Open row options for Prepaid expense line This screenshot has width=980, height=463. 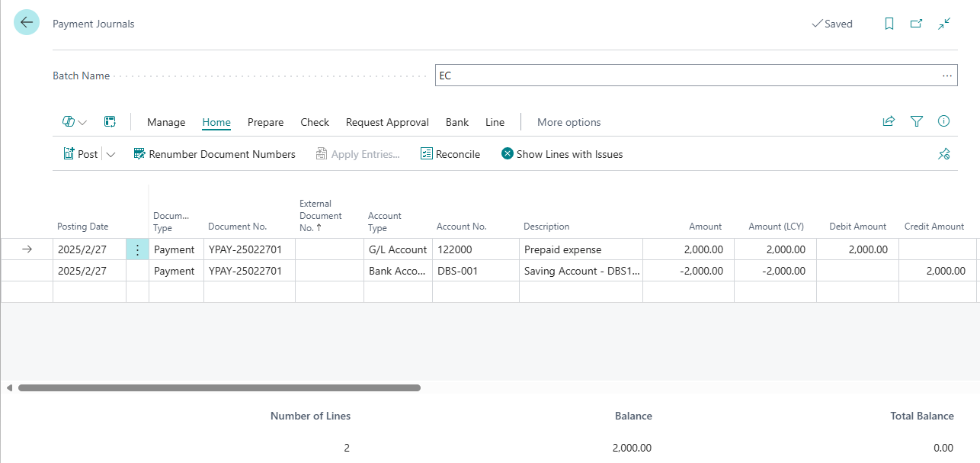137,249
